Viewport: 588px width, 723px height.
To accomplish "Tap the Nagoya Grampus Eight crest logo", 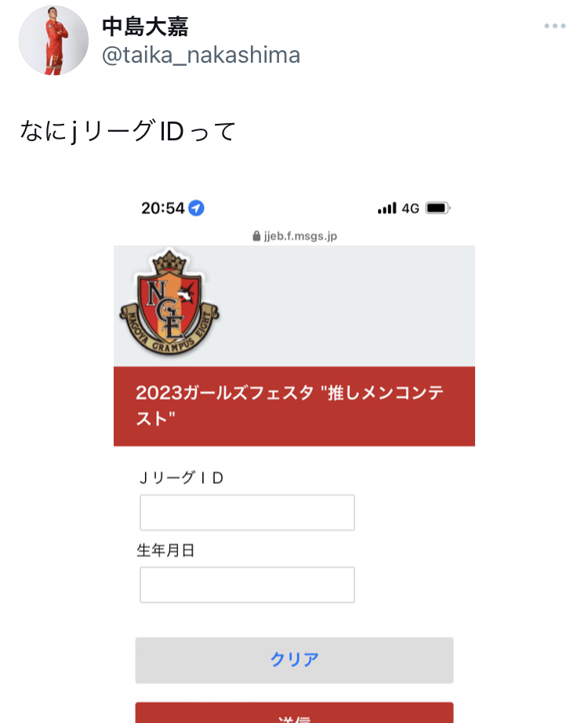I will pos(169,303).
